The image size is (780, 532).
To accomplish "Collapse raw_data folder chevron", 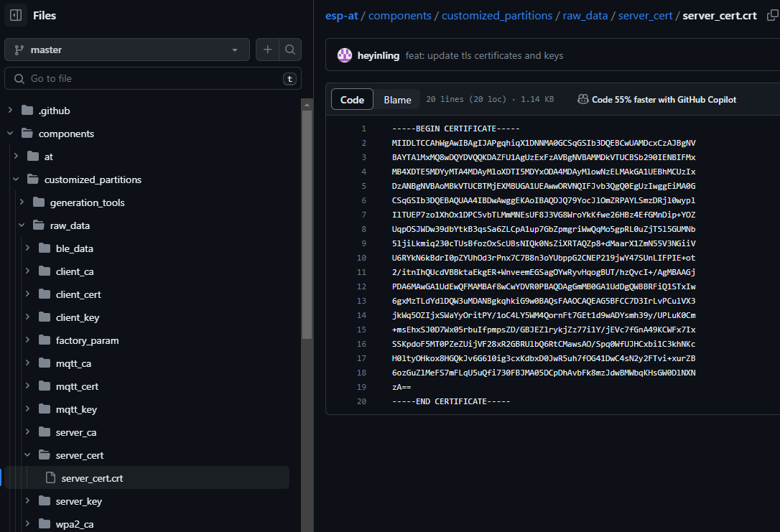I will pos(22,225).
